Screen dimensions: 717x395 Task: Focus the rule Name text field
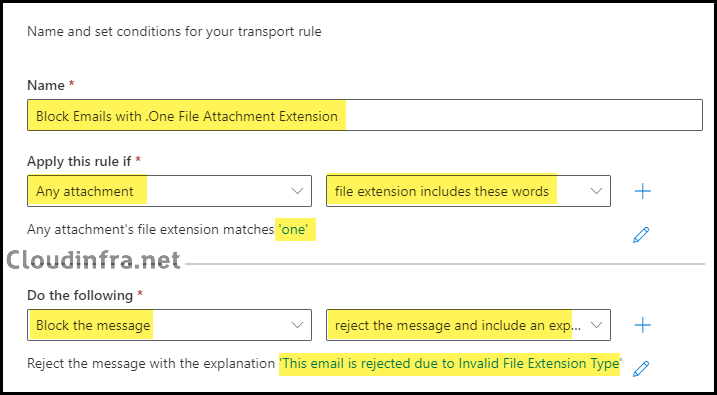pos(365,115)
